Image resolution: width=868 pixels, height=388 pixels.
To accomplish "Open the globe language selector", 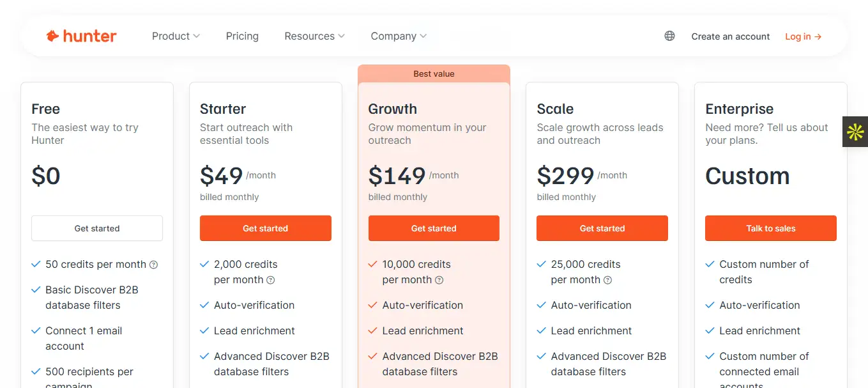I will pyautogui.click(x=669, y=36).
